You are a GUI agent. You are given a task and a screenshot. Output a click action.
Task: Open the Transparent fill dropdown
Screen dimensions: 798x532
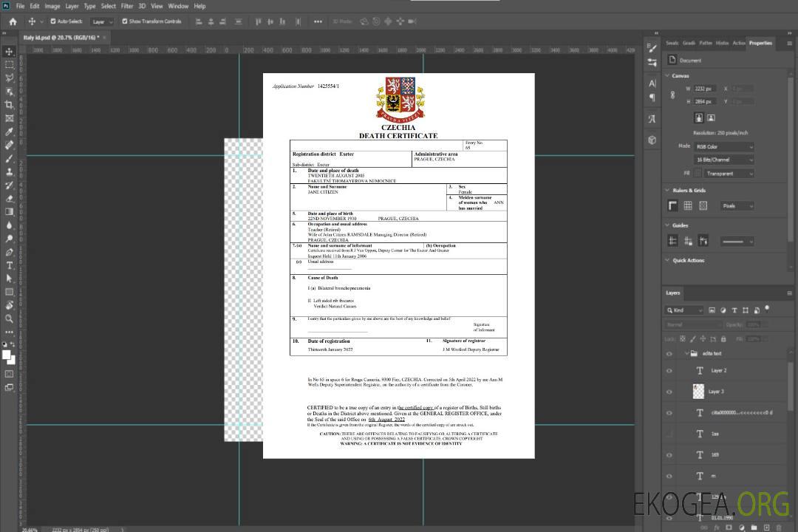(x=729, y=174)
